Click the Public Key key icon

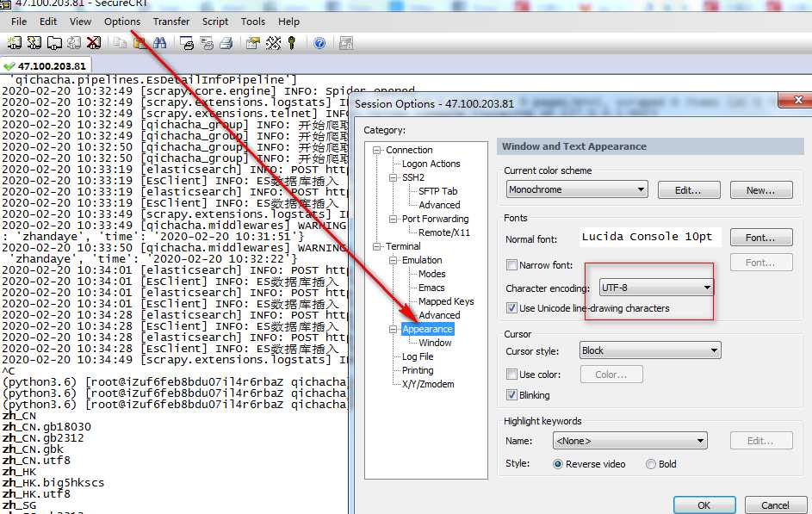[292, 43]
